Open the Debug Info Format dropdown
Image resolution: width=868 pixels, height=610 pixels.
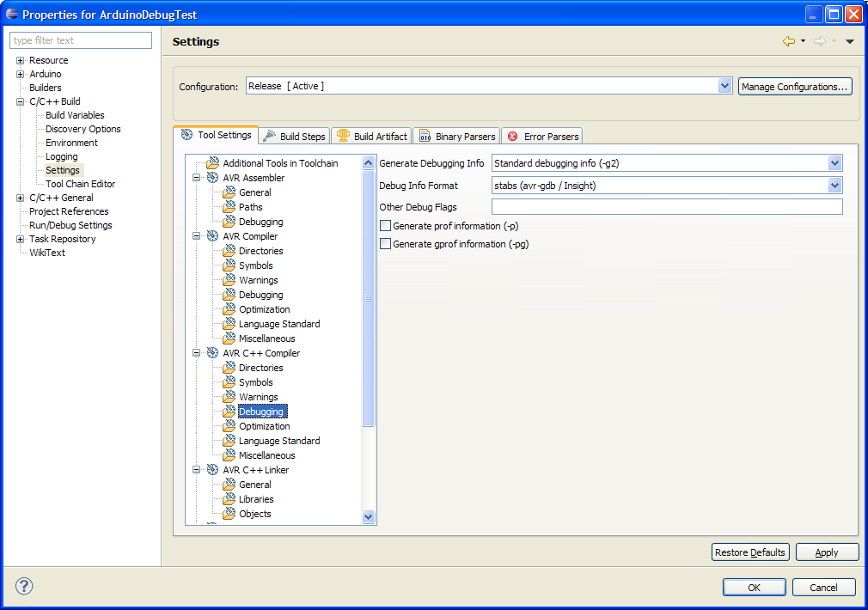(x=834, y=186)
